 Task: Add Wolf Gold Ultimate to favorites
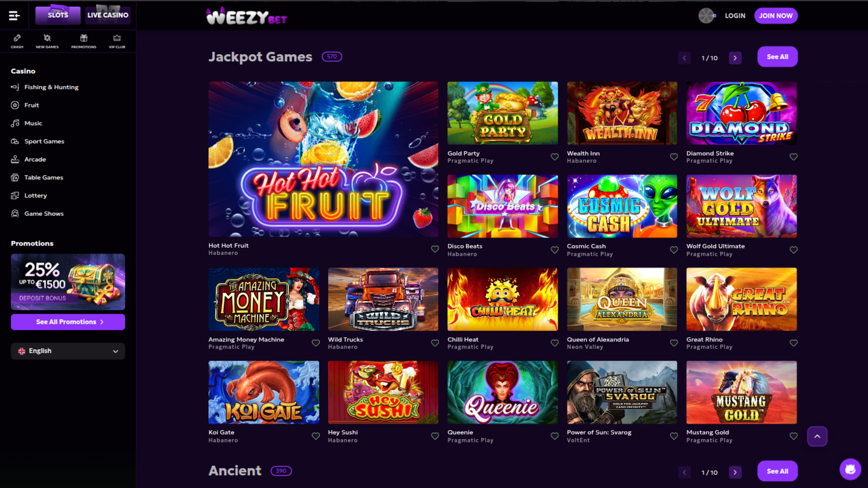[794, 249]
